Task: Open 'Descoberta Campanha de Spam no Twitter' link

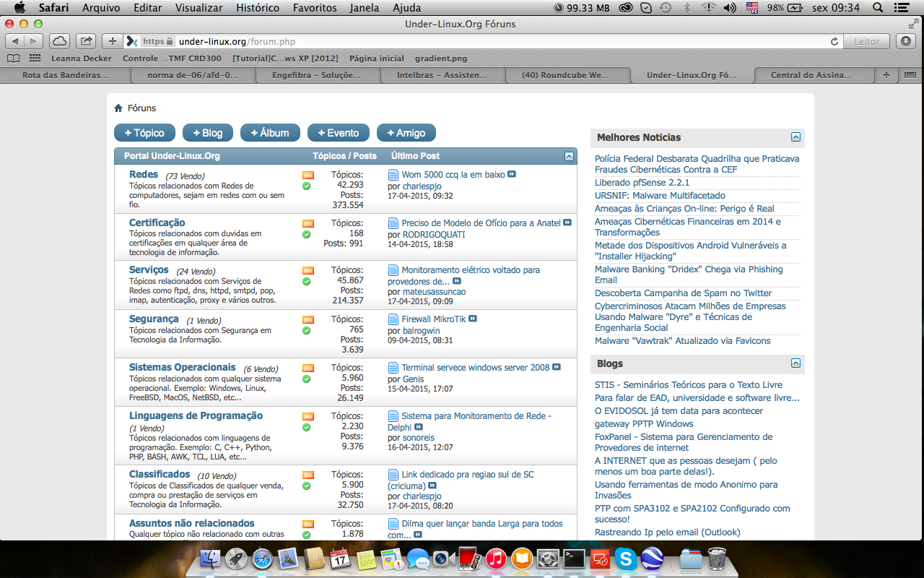Action: coord(683,293)
